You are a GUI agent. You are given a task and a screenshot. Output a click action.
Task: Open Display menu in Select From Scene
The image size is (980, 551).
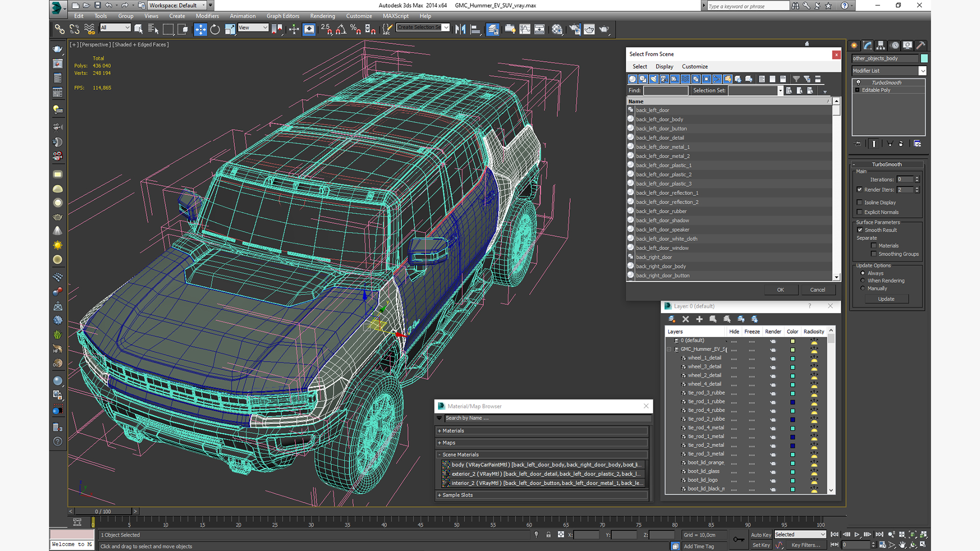(664, 66)
